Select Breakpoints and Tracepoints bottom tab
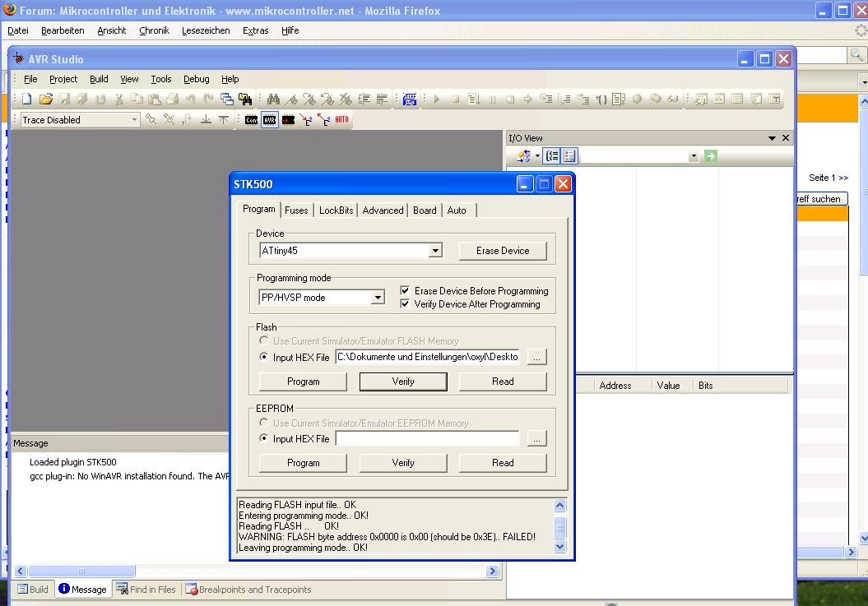Screen dimensions: 868x606 (x=248, y=590)
